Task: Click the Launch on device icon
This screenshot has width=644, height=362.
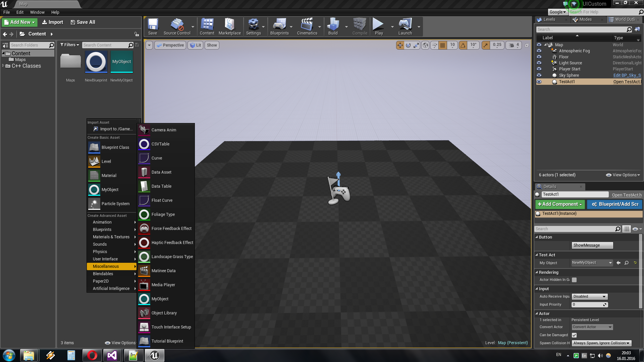Action: click(405, 25)
